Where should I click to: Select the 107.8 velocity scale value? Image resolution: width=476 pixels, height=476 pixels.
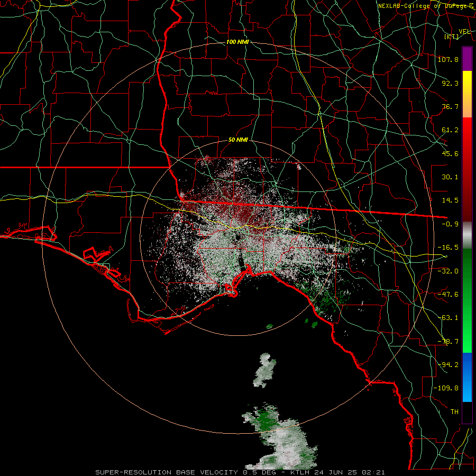click(448, 59)
